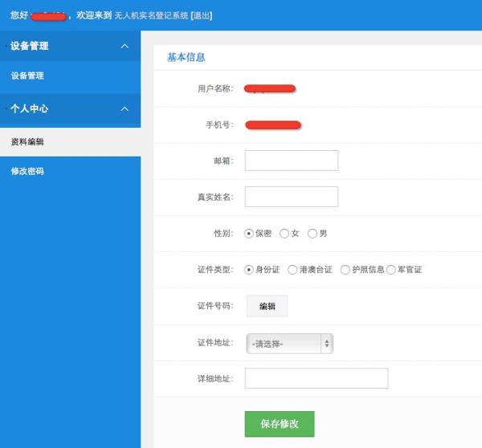Click the 退出 logout link

201,15
